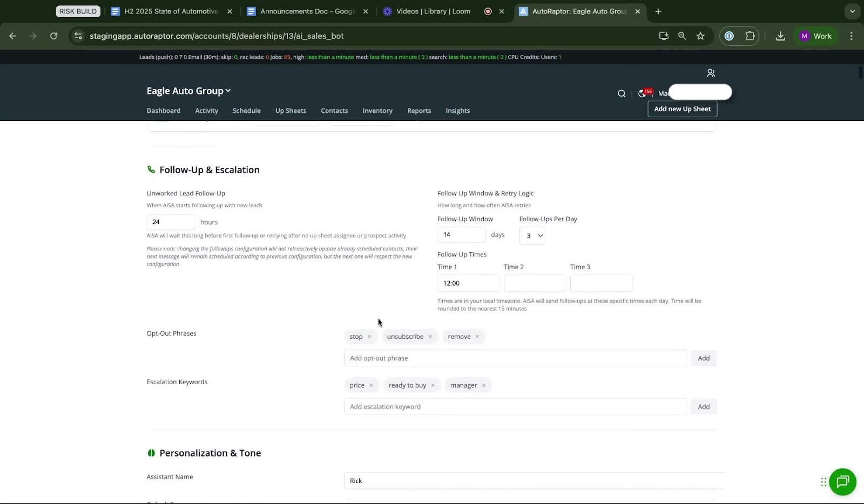This screenshot has height=504, width=864.
Task: Click the Add new Up Sheet button
Action: [682, 109]
